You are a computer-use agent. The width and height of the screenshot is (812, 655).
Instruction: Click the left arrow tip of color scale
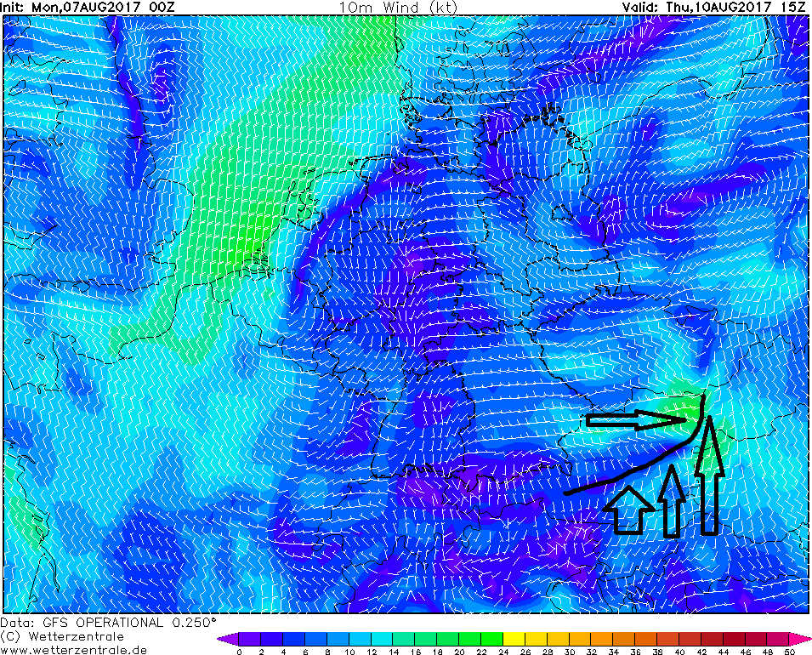228,639
